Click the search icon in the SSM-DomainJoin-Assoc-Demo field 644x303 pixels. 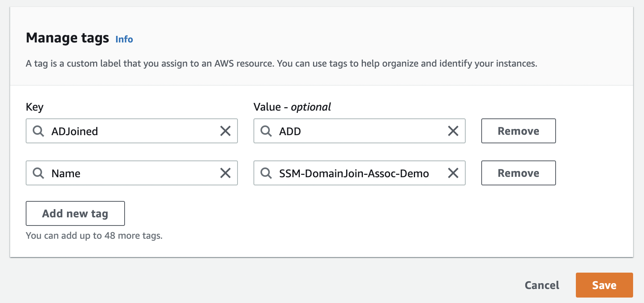click(x=266, y=173)
